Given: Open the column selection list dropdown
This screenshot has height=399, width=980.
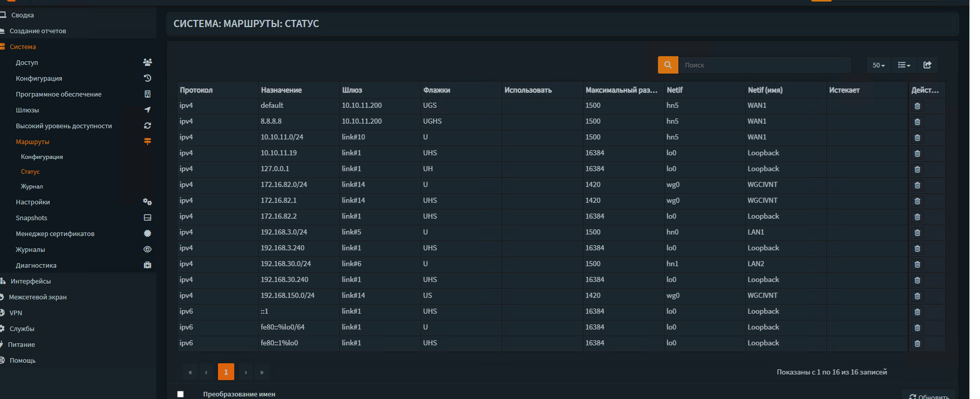Looking at the screenshot, I should (x=904, y=65).
